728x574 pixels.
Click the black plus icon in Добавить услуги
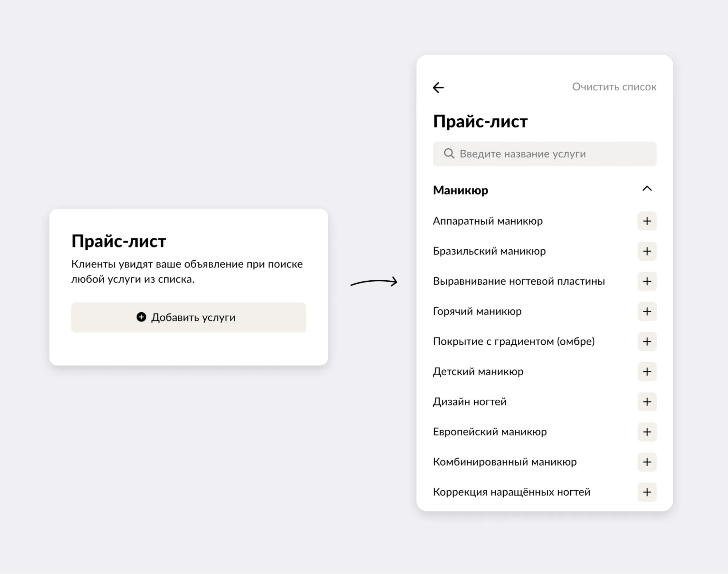[x=141, y=317]
